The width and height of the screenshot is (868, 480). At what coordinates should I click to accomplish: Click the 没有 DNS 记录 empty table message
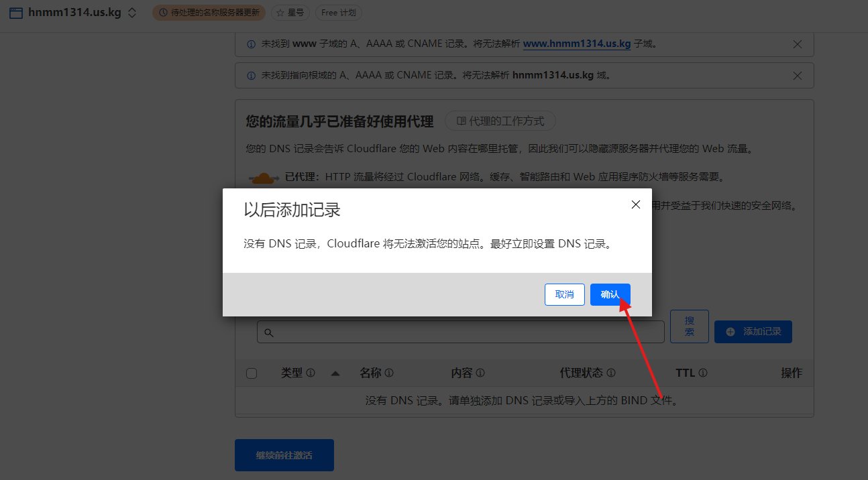click(x=524, y=401)
